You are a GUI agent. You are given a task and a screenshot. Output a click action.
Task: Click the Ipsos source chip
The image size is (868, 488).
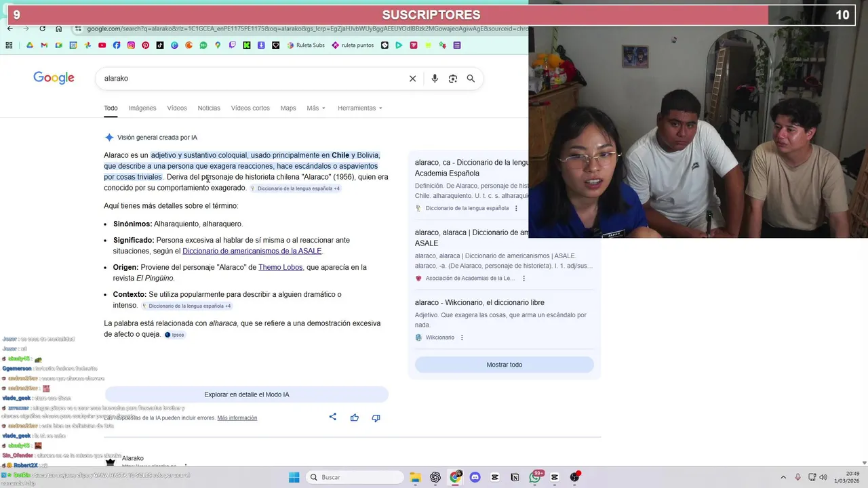coord(174,335)
